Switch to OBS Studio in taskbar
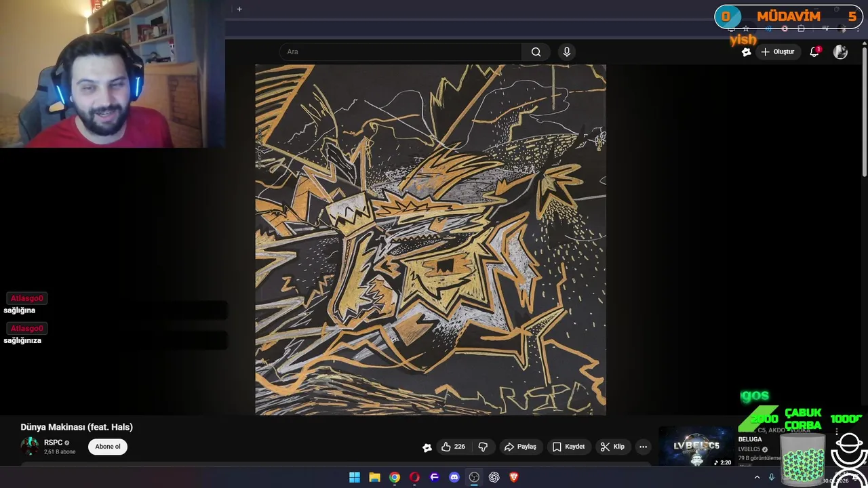 tap(474, 477)
